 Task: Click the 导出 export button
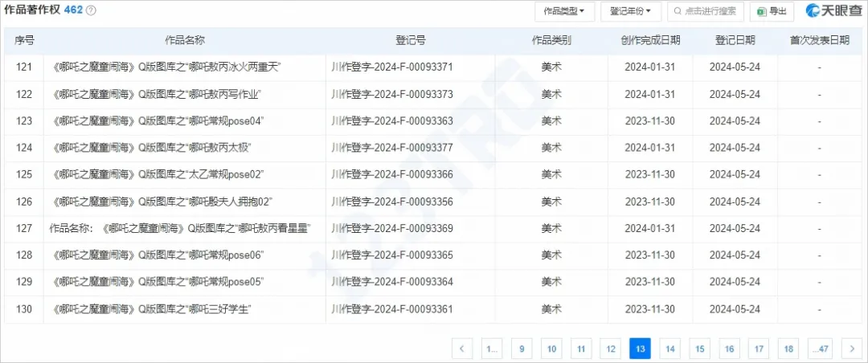pos(772,11)
